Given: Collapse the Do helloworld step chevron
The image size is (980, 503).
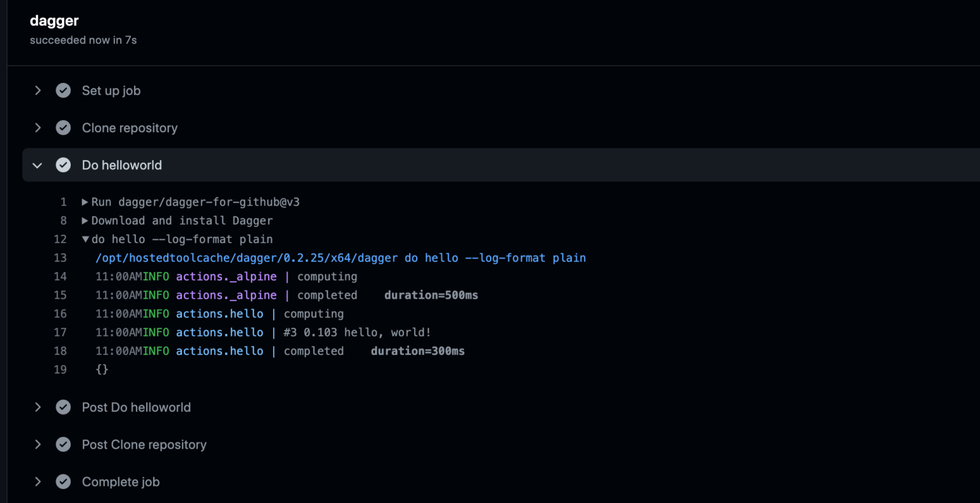Looking at the screenshot, I should pos(38,165).
